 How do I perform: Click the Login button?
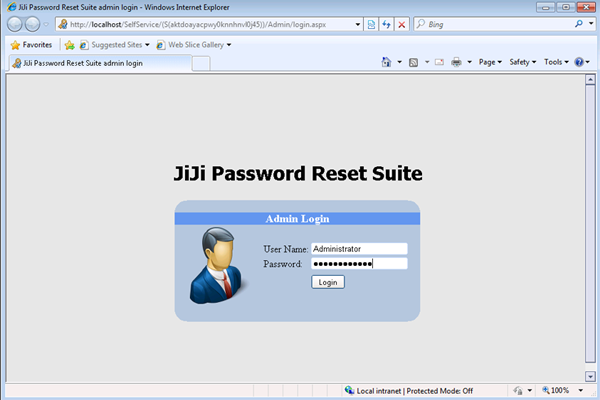[x=328, y=282]
